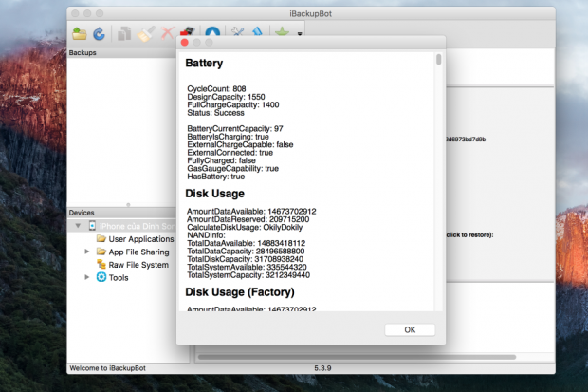Click the blue refresh toolbar icon
This screenshot has height=392, width=588.
click(99, 33)
